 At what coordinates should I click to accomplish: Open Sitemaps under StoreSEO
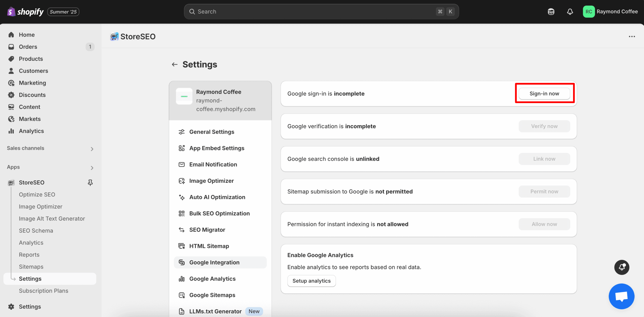click(31, 267)
